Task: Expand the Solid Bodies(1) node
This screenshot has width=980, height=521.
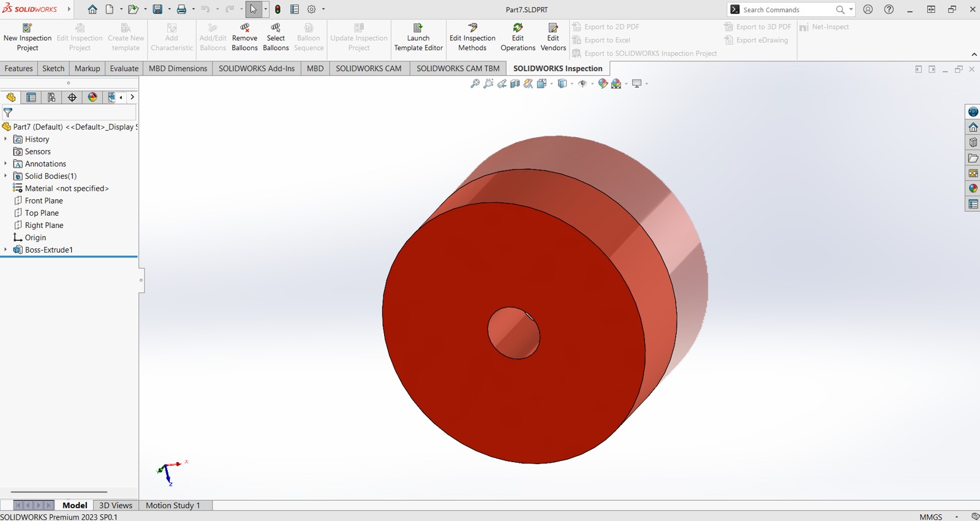Action: pos(6,176)
